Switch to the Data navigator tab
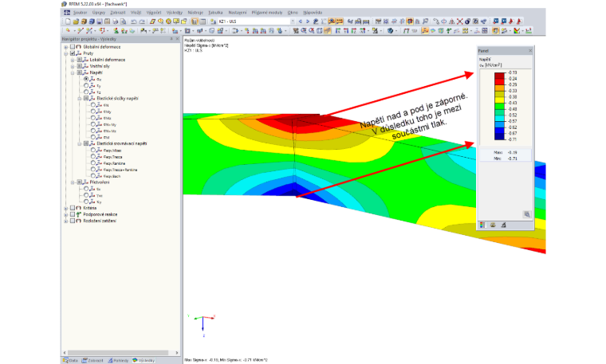This screenshot has width=606, height=364. [x=70, y=360]
